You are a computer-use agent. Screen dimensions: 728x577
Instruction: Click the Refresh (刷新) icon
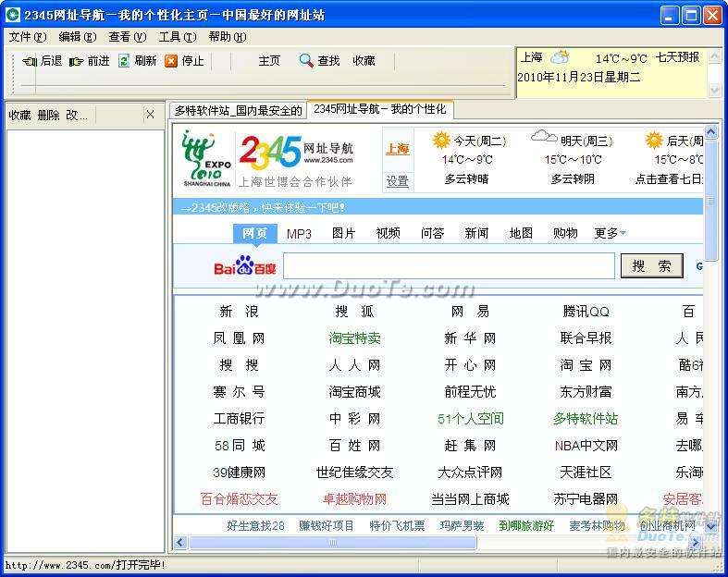pos(124,61)
